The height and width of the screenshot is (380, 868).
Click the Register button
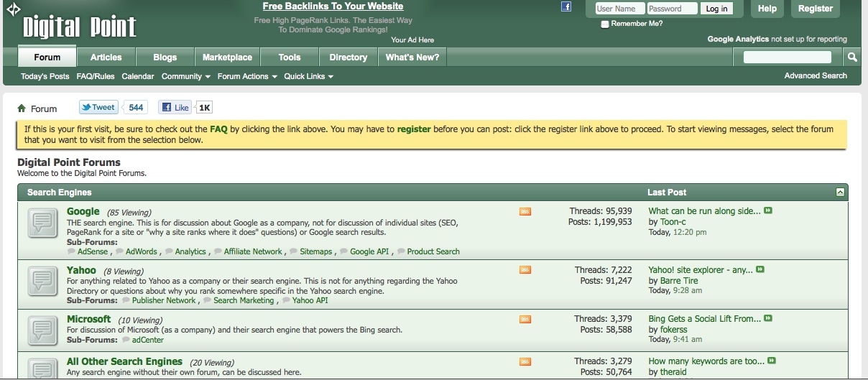coord(816,9)
